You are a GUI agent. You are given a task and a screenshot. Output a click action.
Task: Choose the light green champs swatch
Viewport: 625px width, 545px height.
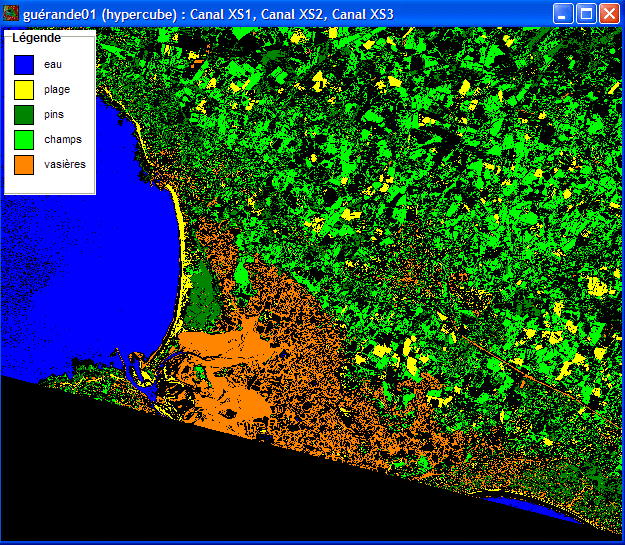[x=25, y=139]
